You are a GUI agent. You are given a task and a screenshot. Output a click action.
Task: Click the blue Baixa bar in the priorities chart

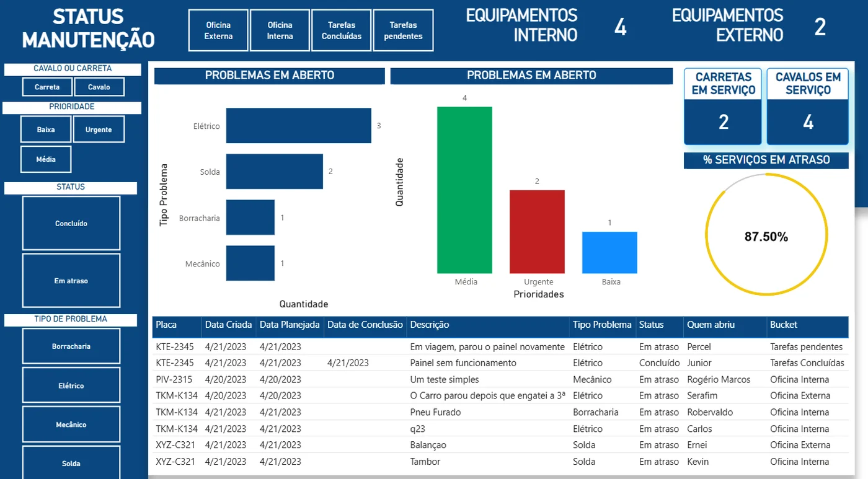[x=609, y=253]
